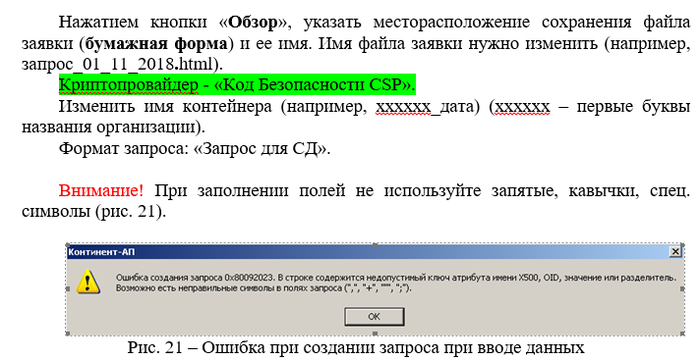Click the red word Внимание!
700x360 pixels.
[101, 191]
